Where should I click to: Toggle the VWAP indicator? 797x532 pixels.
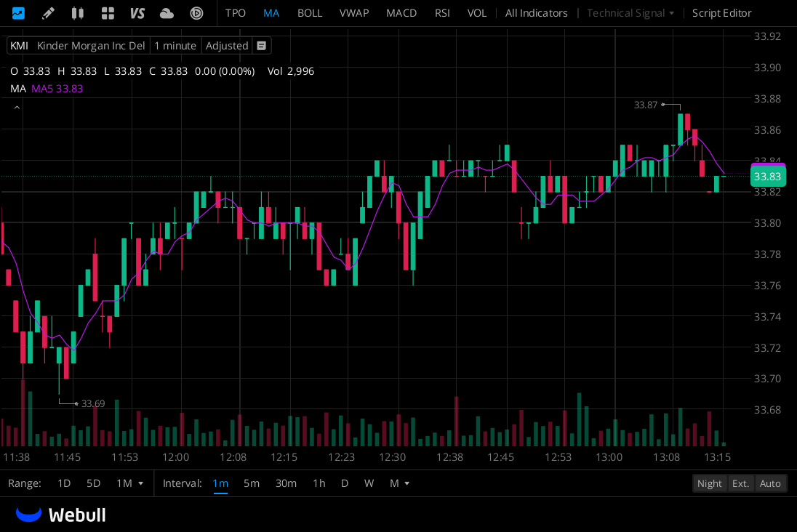point(354,13)
